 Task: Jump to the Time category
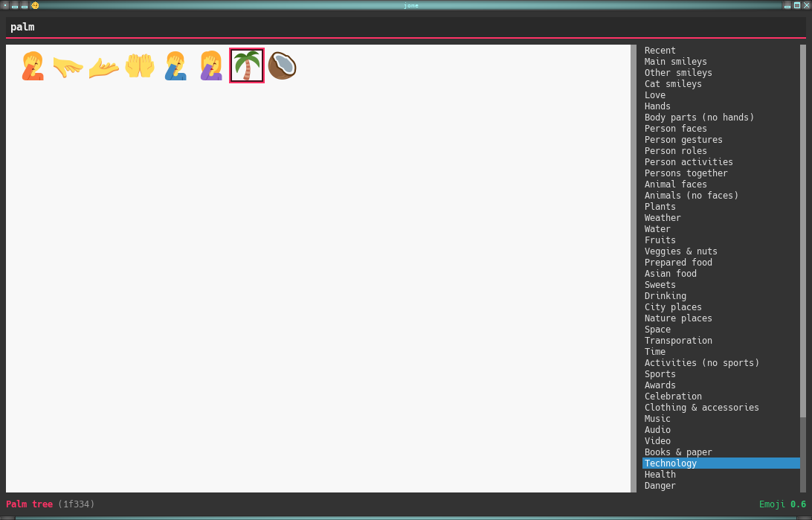pyautogui.click(x=721, y=351)
